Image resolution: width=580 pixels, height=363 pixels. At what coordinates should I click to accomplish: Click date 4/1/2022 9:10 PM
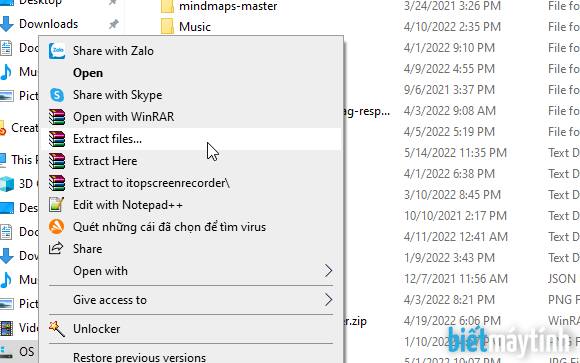tap(449, 48)
